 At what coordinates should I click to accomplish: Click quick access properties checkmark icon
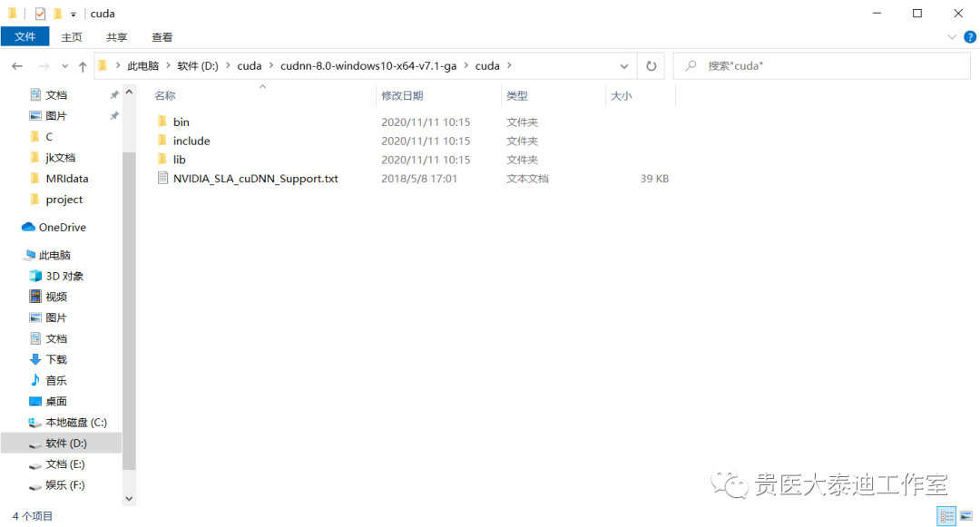coord(40,13)
